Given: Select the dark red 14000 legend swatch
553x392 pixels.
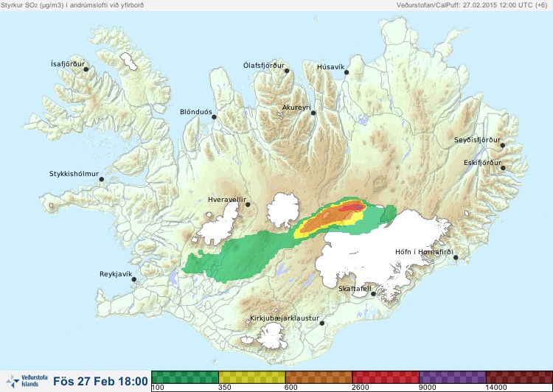Looking at the screenshot, I should [519, 377].
